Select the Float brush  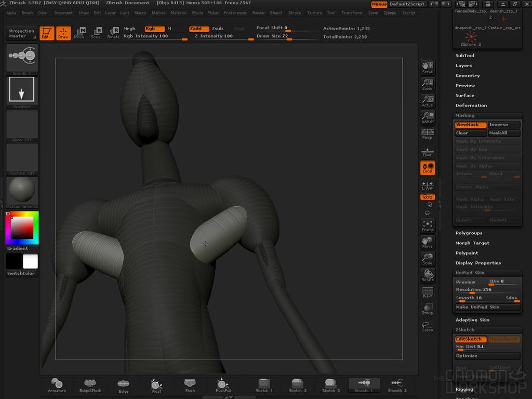(x=156, y=385)
